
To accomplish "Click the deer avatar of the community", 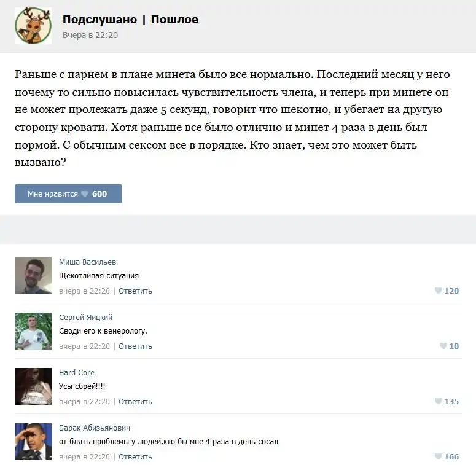I will [33, 26].
